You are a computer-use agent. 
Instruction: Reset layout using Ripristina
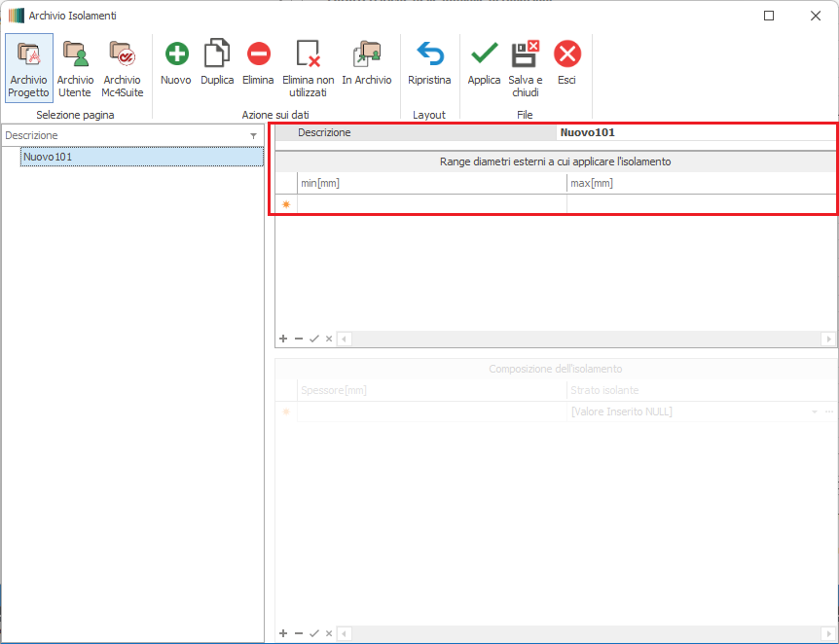point(429,64)
